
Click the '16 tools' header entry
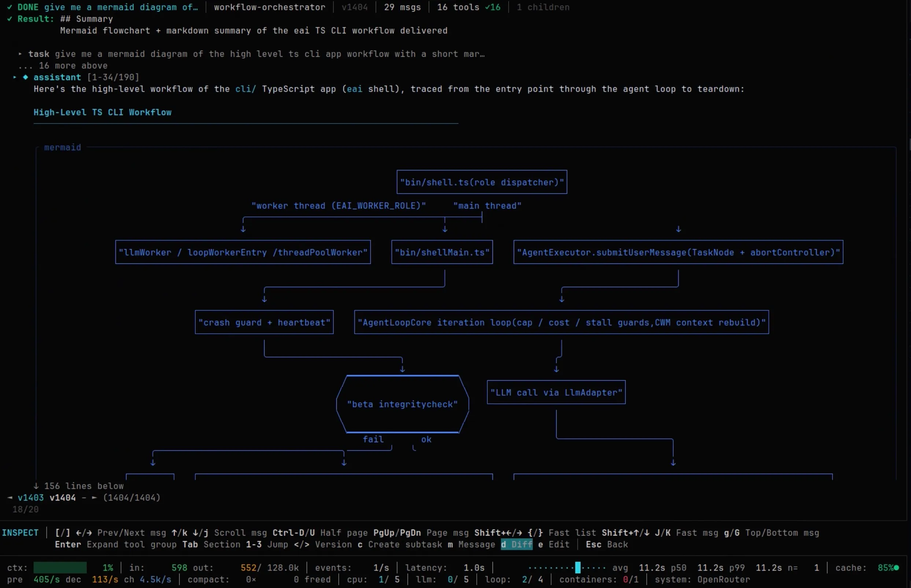tap(468, 7)
